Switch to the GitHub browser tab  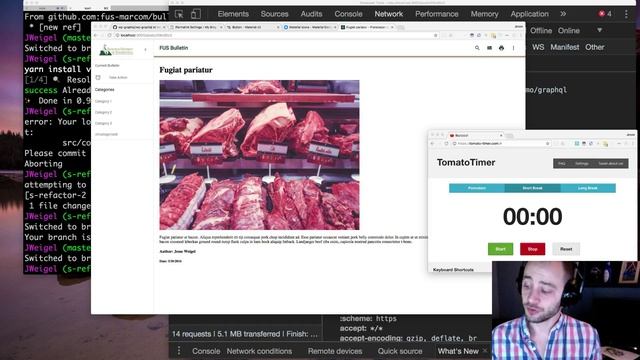coord(139,27)
